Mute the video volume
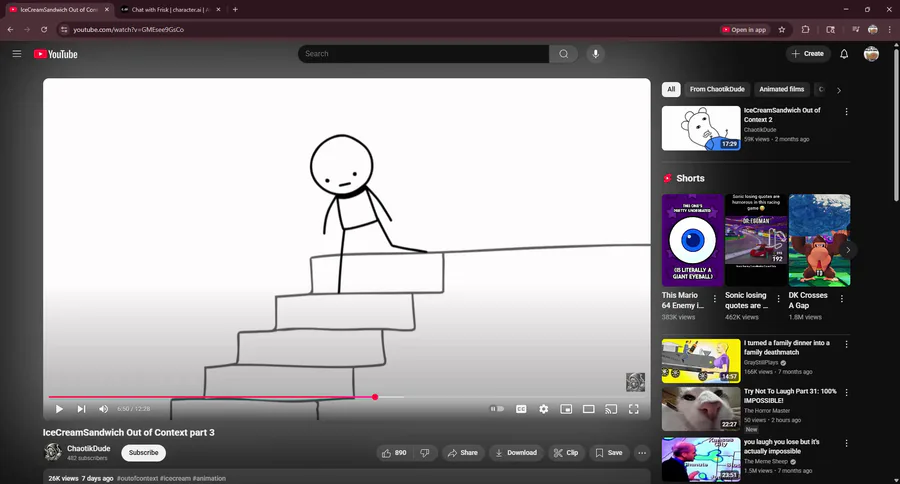This screenshot has width=900, height=484. [x=103, y=409]
